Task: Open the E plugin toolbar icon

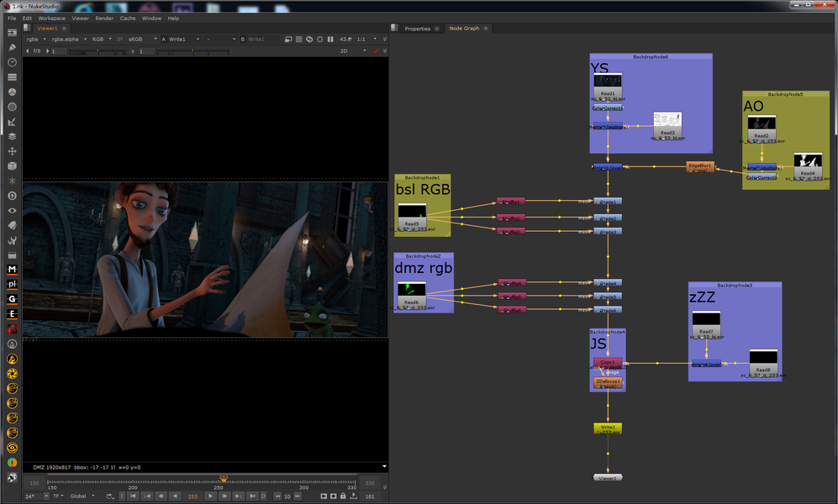Action: point(12,314)
